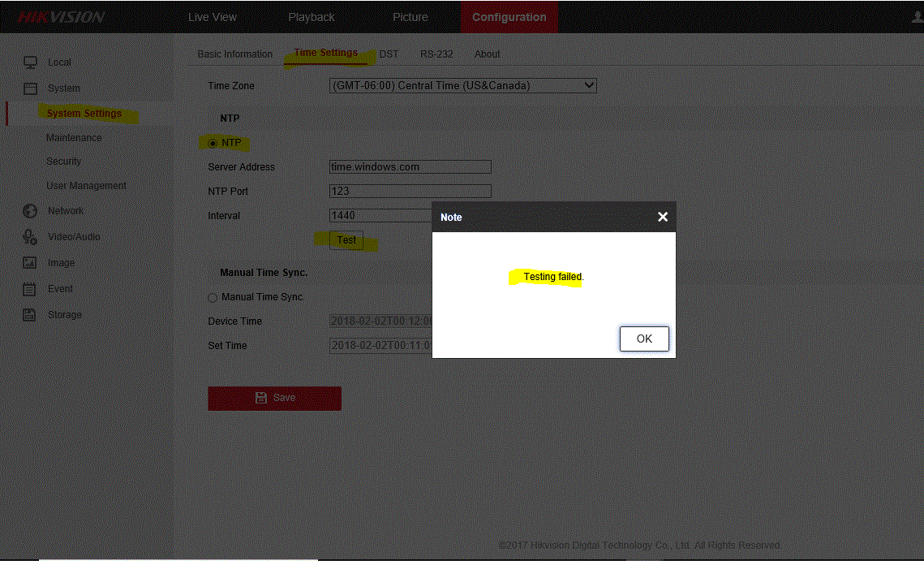Click the System icon in sidebar

(30, 88)
